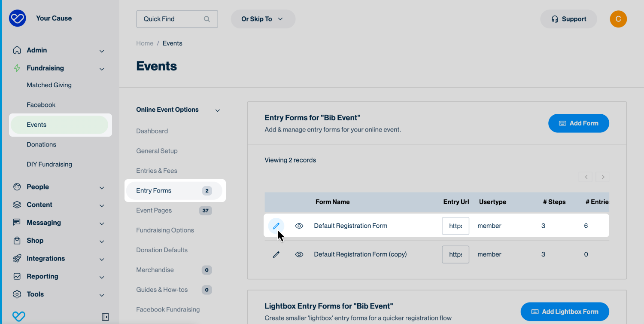
Task: Expand the People sidebar section
Action: click(x=102, y=187)
